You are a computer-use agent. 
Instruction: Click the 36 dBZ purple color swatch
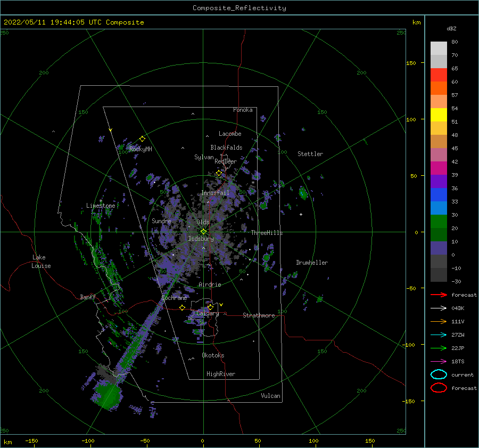tap(439, 181)
